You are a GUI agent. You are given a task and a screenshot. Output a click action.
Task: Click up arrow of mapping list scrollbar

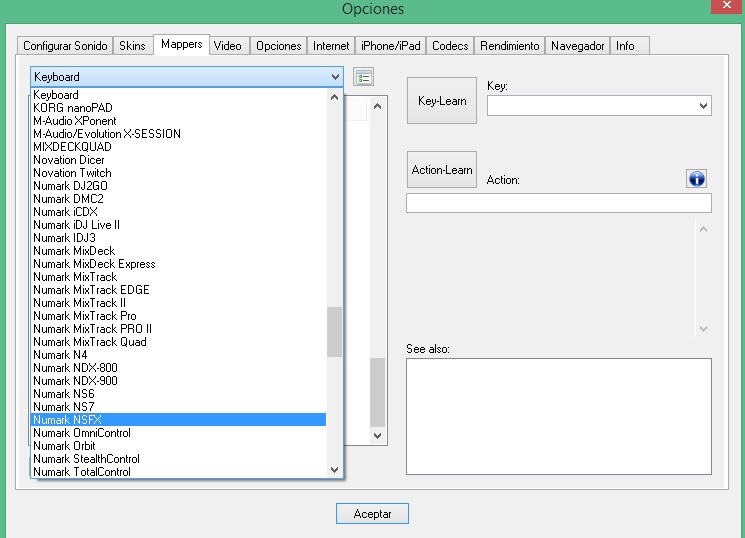(377, 106)
